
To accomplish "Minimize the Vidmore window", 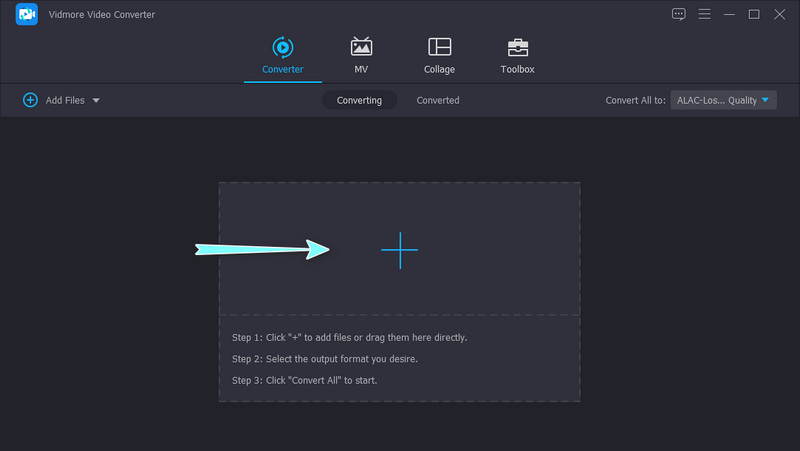I will click(x=729, y=14).
